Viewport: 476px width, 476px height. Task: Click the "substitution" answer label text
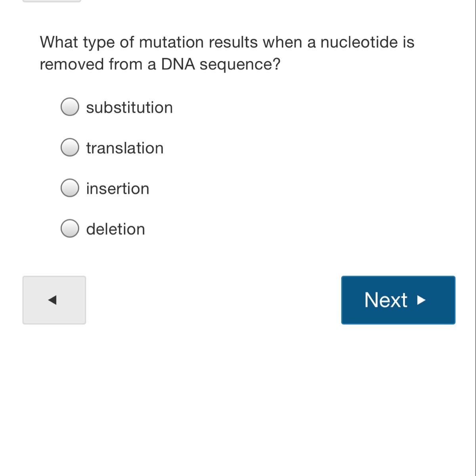(129, 107)
